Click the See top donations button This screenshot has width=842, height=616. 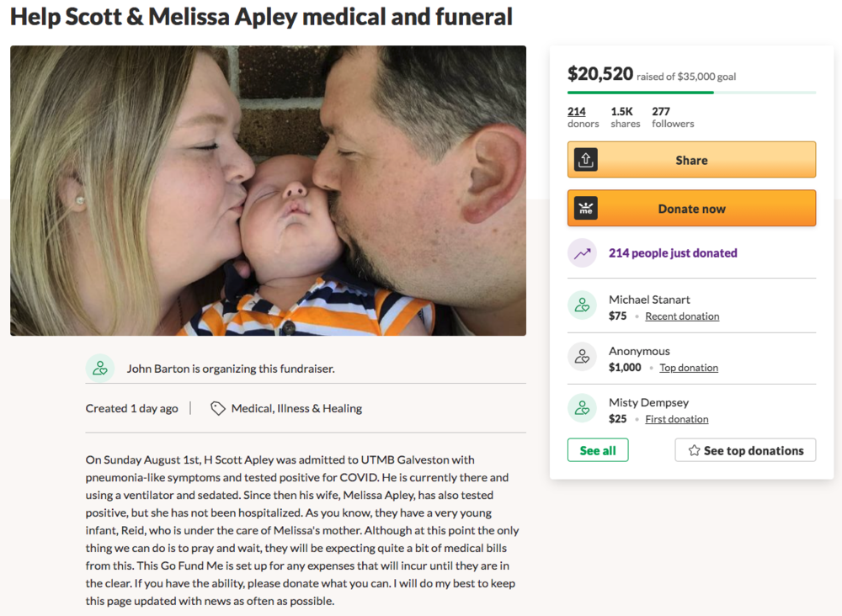(x=745, y=450)
